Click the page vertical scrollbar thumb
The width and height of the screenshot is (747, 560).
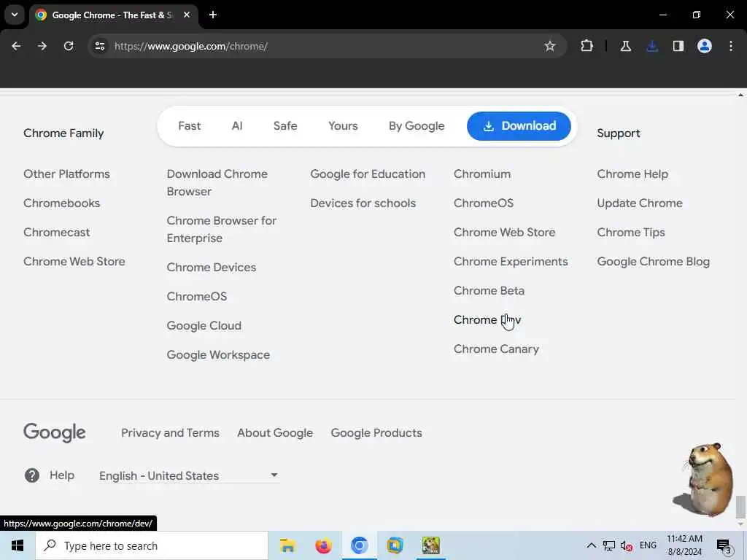740,507
